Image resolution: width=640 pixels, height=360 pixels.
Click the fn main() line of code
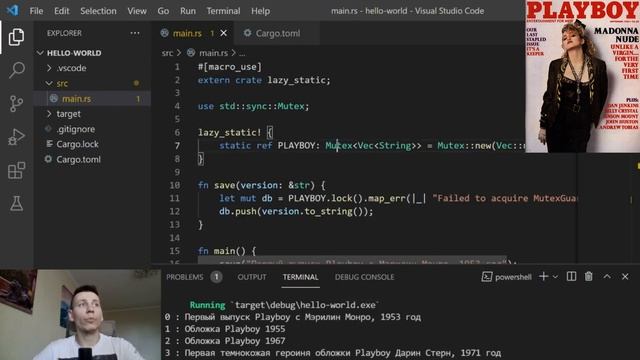pyautogui.click(x=227, y=251)
